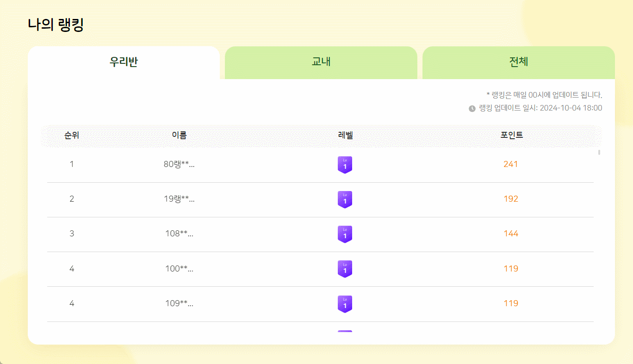Click the 순위 column header
Screen dimensions: 633x364
pyautogui.click(x=72, y=136)
